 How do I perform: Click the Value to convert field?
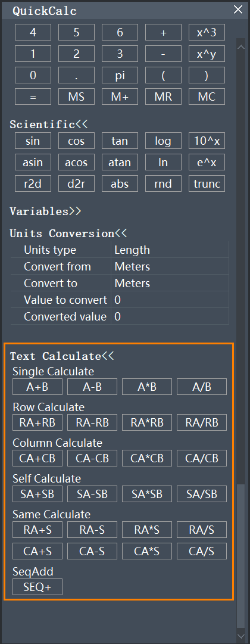click(x=170, y=300)
